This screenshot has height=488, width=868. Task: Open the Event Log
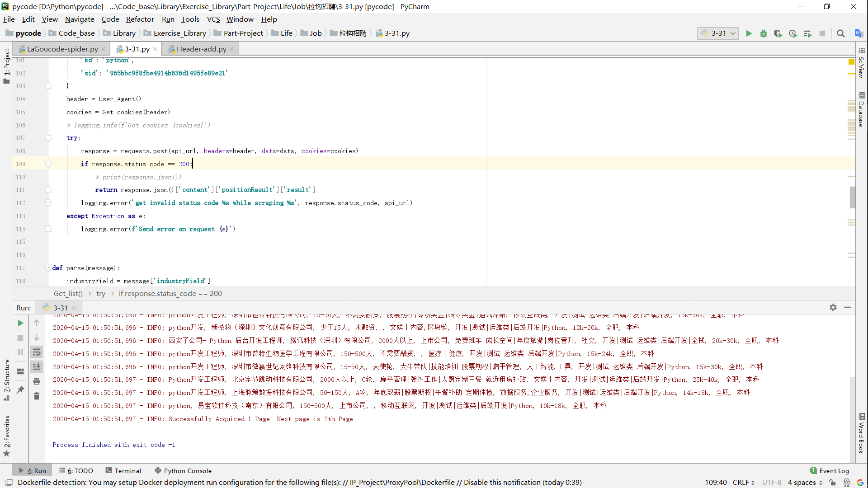(x=830, y=471)
